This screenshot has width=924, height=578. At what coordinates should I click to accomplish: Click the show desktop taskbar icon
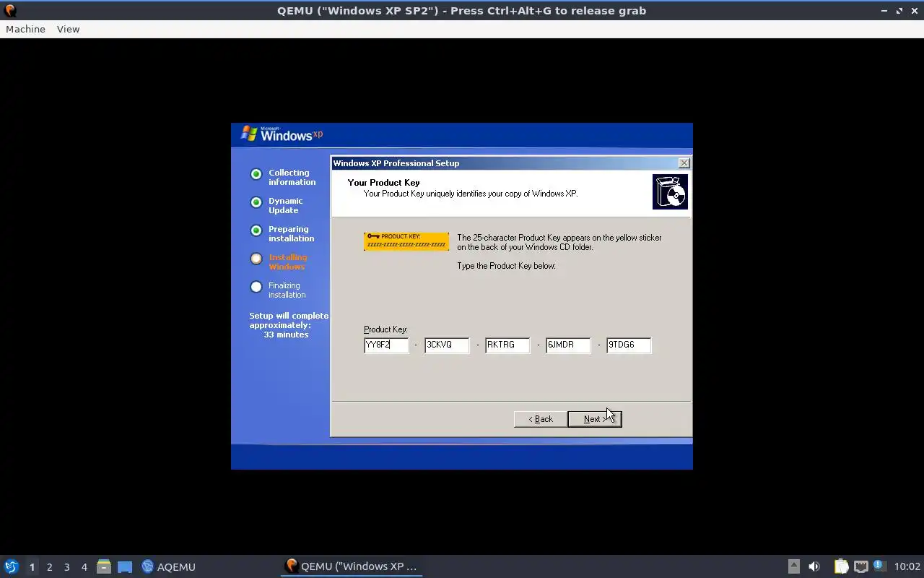(125, 566)
